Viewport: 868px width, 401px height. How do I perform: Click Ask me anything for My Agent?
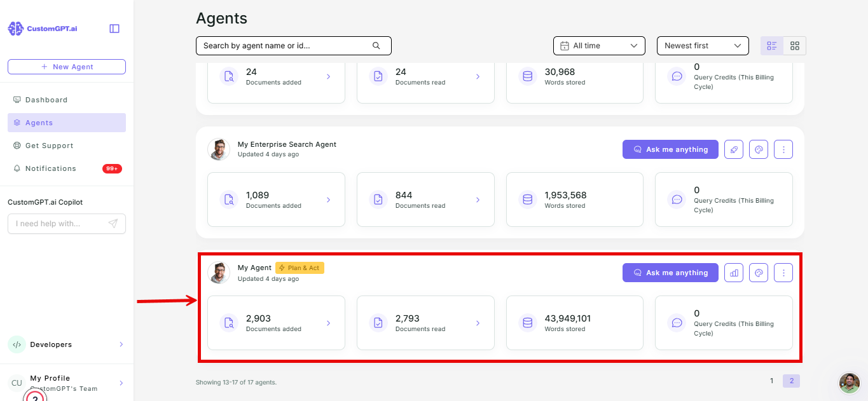pyautogui.click(x=670, y=273)
